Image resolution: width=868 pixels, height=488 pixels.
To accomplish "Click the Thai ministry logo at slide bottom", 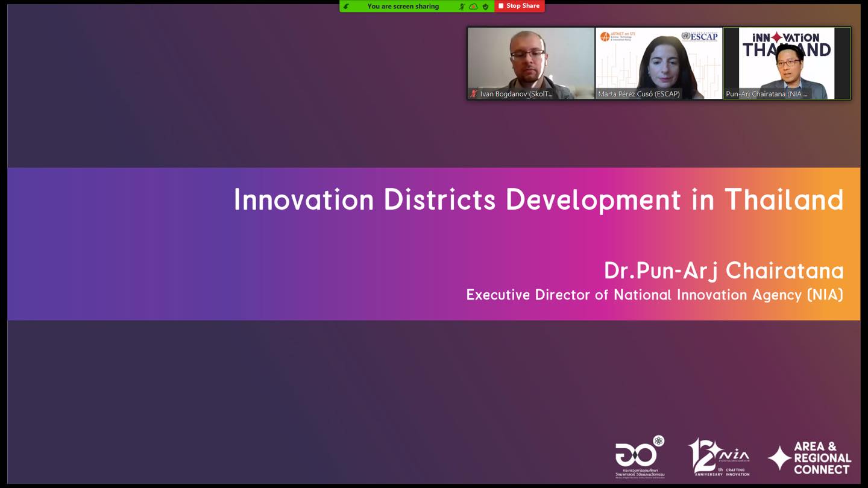I will 640,457.
